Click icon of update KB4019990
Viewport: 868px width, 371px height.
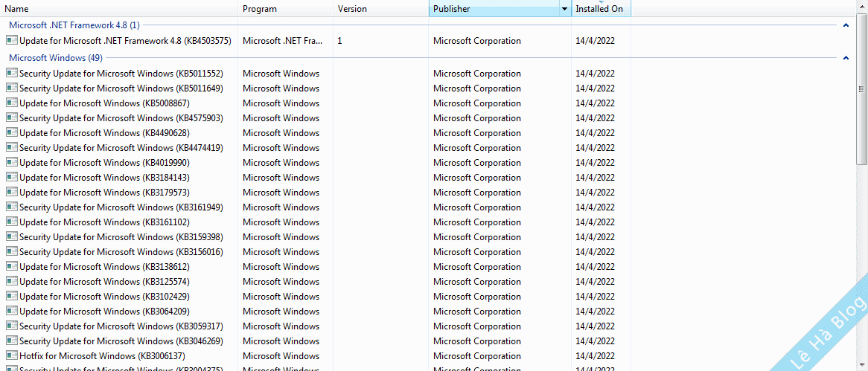coord(11,163)
